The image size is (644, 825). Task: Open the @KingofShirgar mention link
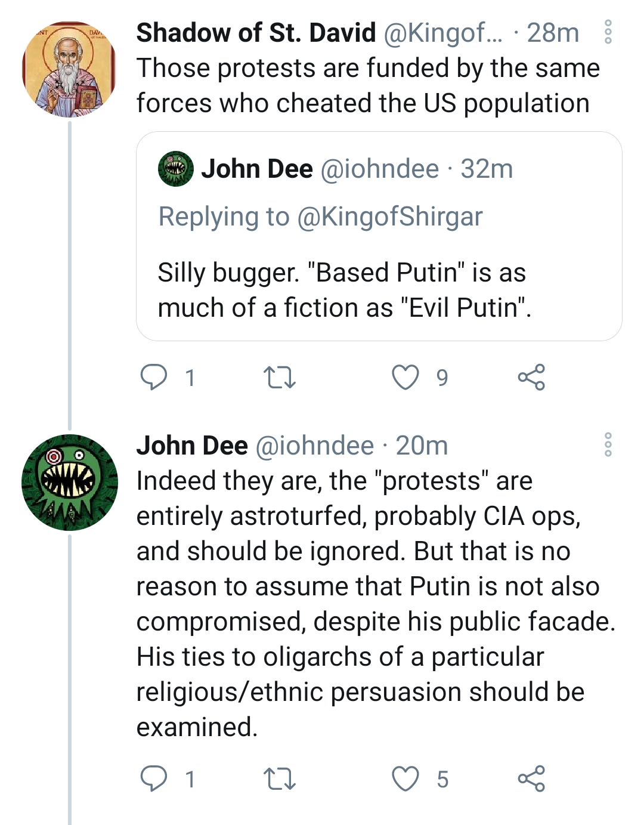coord(389,217)
